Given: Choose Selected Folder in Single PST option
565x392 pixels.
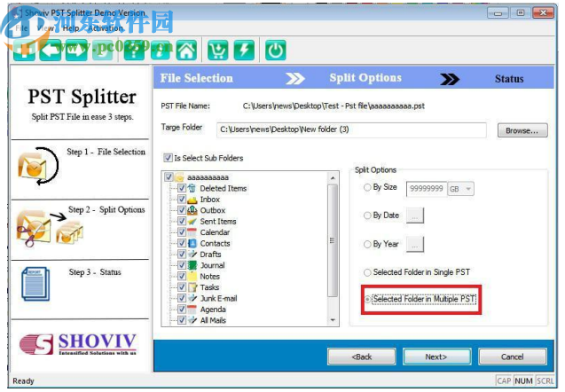Looking at the screenshot, I should pyautogui.click(x=367, y=272).
